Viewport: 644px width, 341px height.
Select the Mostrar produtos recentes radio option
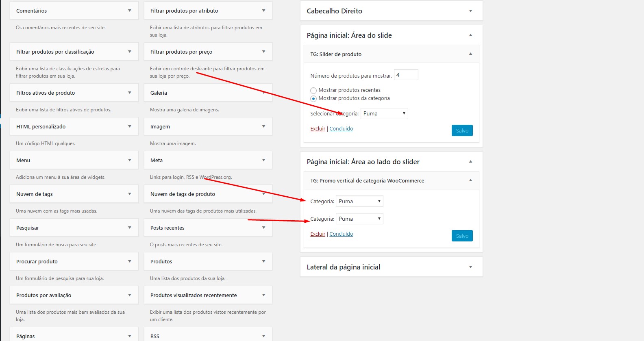[313, 91]
